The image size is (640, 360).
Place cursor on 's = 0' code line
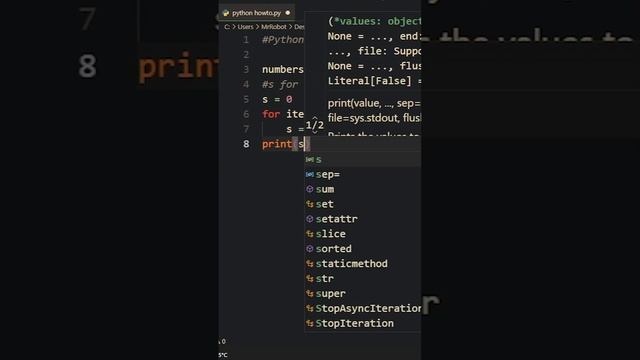click(x=277, y=99)
